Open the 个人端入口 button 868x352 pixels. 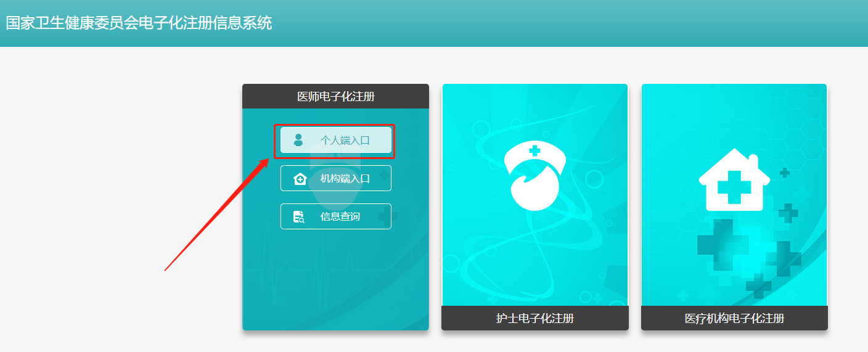[x=335, y=140]
